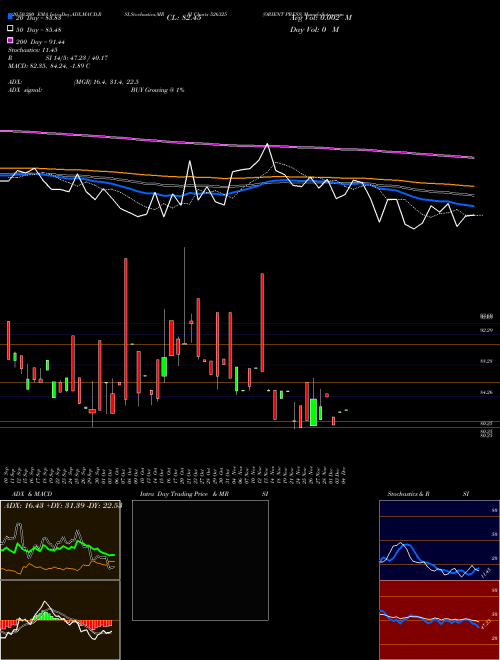Click inside the ADX indicator chart panel
The height and width of the screenshot is (660, 500).
tap(60, 540)
